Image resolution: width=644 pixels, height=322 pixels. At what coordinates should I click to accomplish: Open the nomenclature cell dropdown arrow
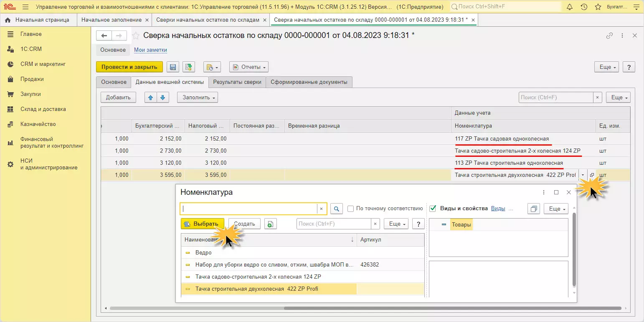(x=583, y=175)
